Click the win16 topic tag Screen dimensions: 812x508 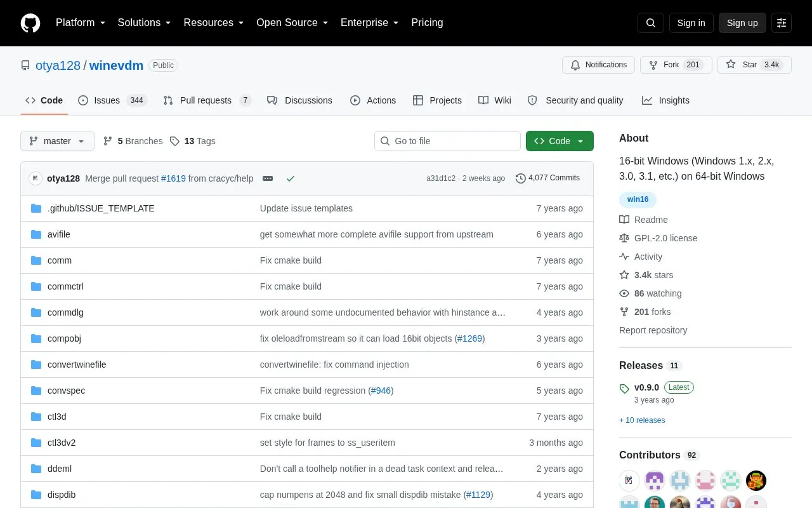(638, 199)
